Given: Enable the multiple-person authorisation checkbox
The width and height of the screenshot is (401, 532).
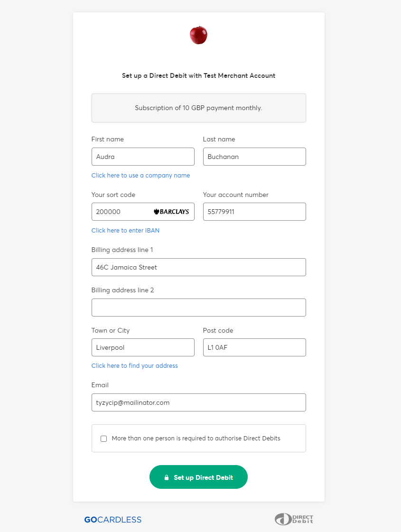Looking at the screenshot, I should tap(104, 439).
